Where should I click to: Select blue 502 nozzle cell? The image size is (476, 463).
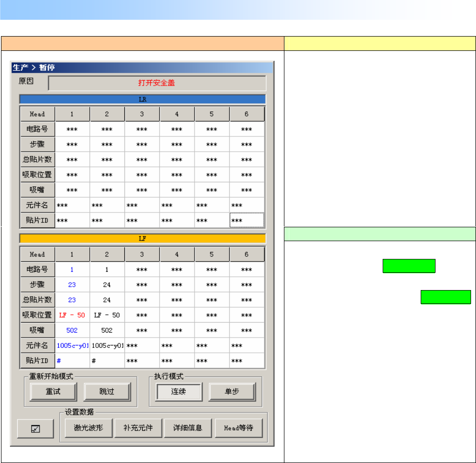click(x=72, y=330)
